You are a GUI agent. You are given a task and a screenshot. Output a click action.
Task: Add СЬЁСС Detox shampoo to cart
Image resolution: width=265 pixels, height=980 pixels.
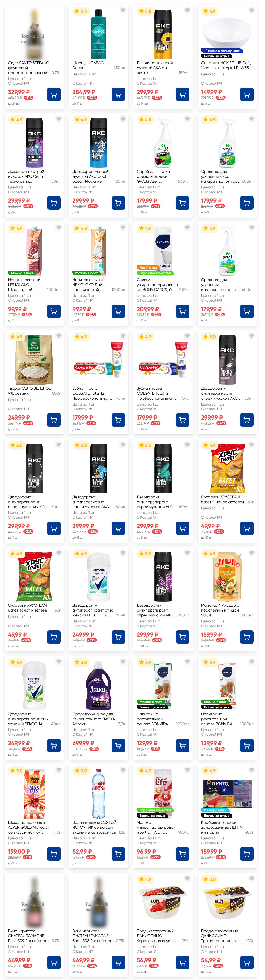118,94
